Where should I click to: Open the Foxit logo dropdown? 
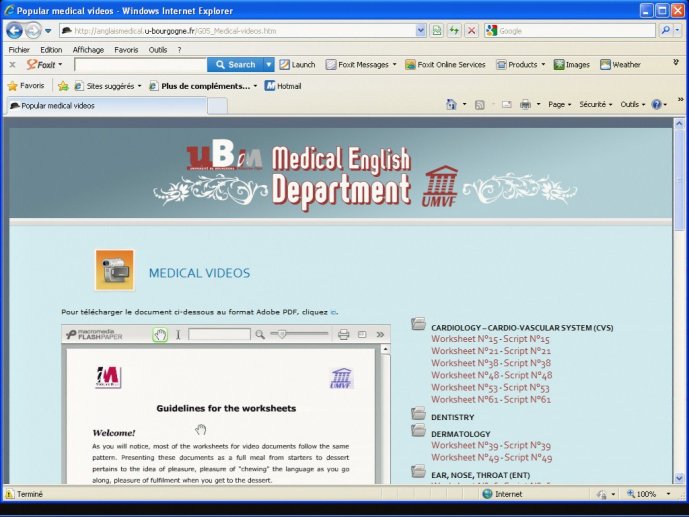(x=44, y=65)
